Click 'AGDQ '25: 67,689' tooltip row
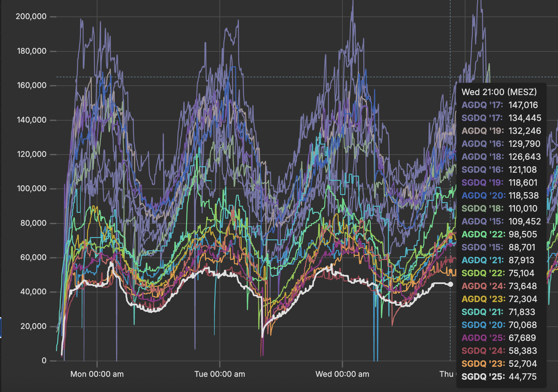558x392 pixels. (x=499, y=338)
